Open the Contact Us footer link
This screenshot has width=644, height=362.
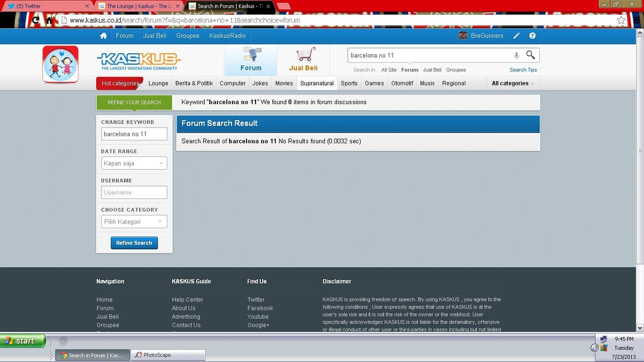click(186, 325)
